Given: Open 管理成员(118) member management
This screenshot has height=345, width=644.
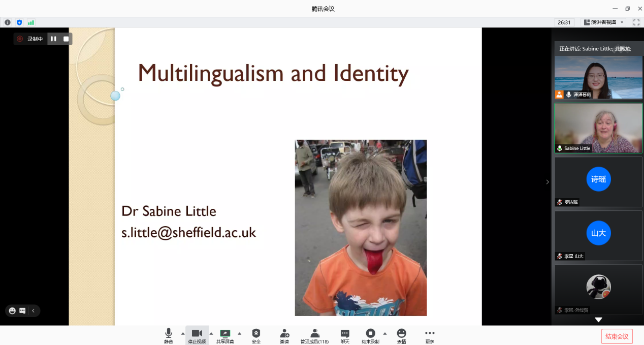Looking at the screenshot, I should pos(314,333).
